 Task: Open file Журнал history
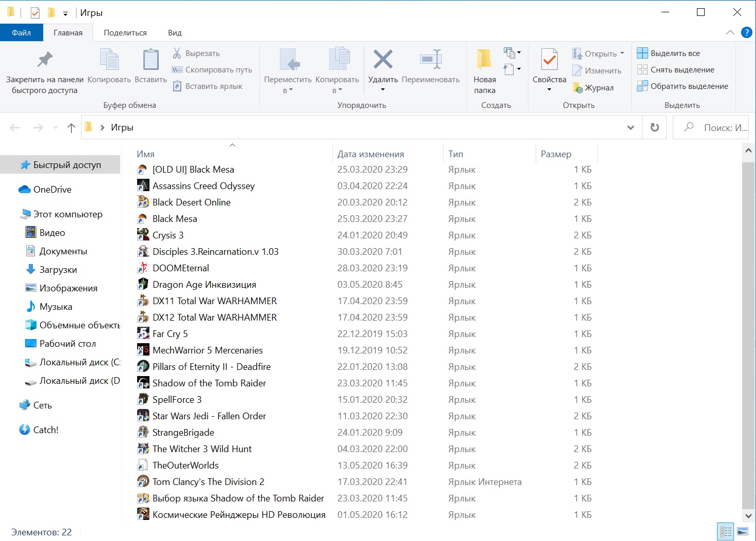(593, 88)
